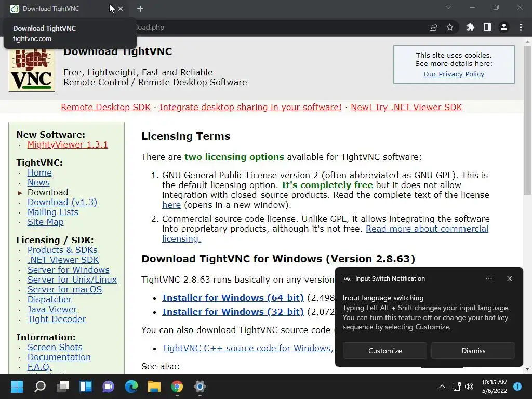Open the Widgets taskbar icon
This screenshot has width=532, height=399.
point(86,387)
